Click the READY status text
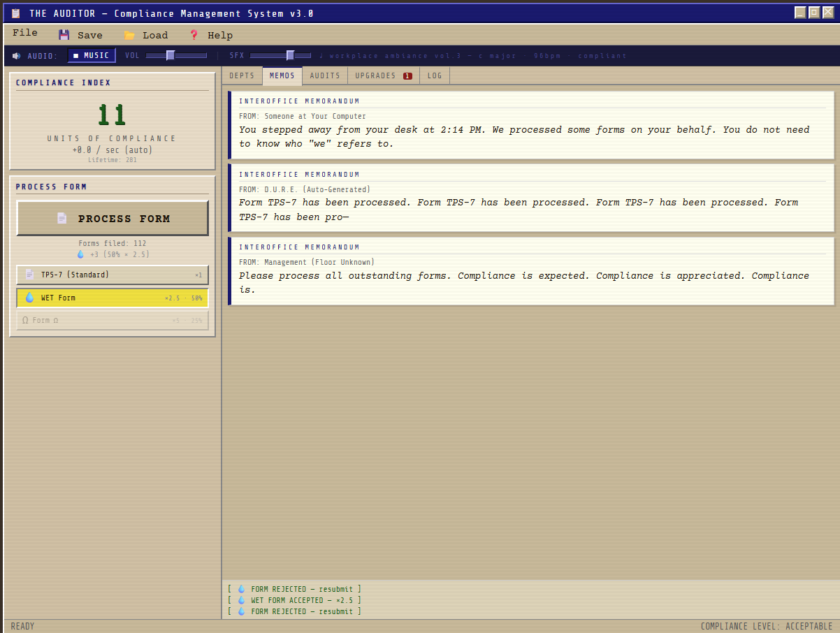 [x=22, y=626]
